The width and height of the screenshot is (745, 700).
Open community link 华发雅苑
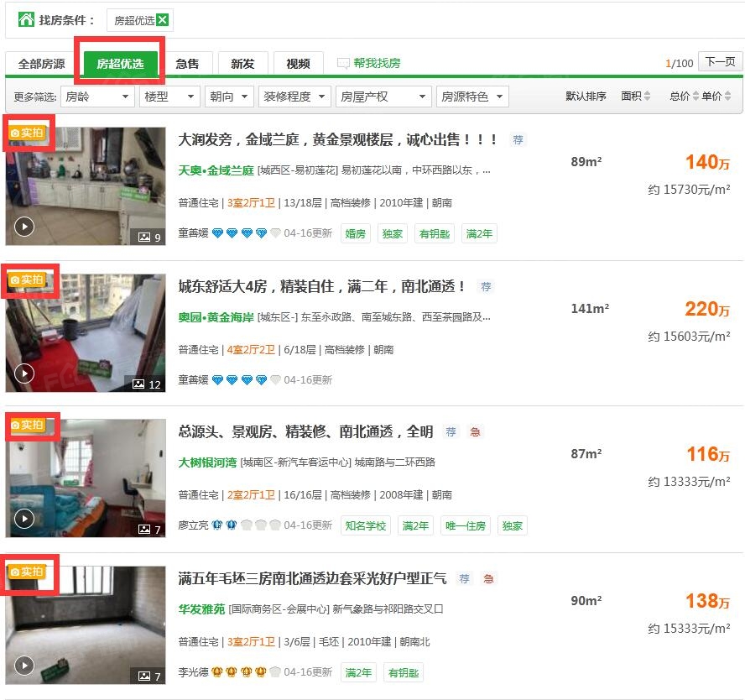click(201, 609)
